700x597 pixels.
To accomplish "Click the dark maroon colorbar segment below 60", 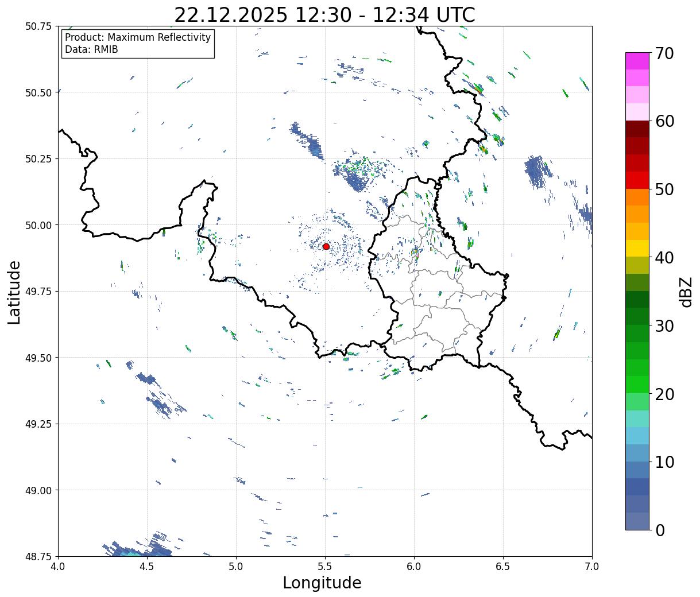I will (x=637, y=129).
